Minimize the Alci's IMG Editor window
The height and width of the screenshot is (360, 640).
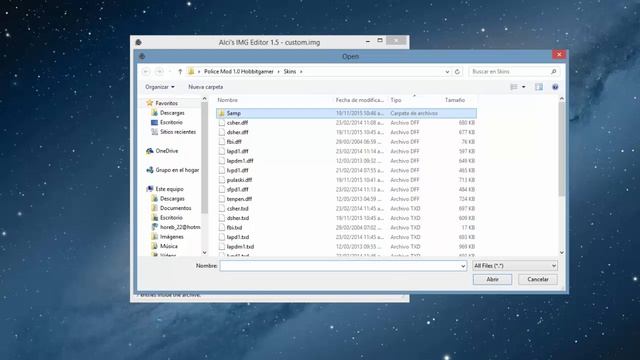click(368, 41)
